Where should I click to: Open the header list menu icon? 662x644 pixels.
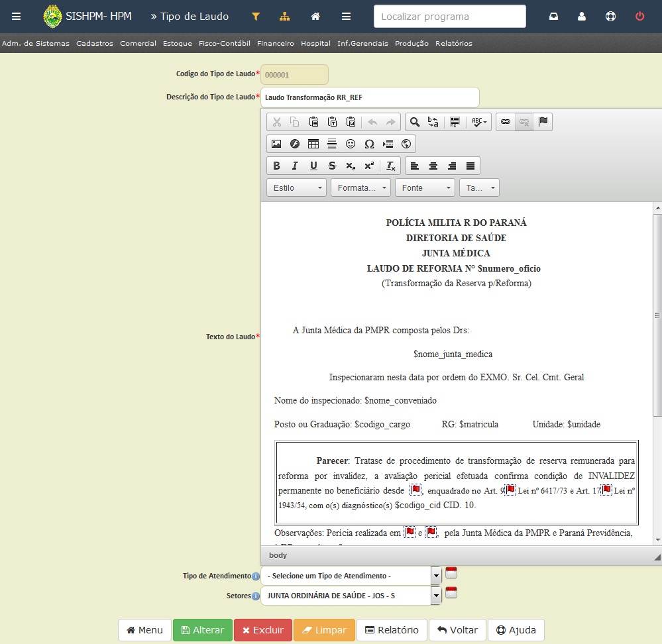click(346, 17)
